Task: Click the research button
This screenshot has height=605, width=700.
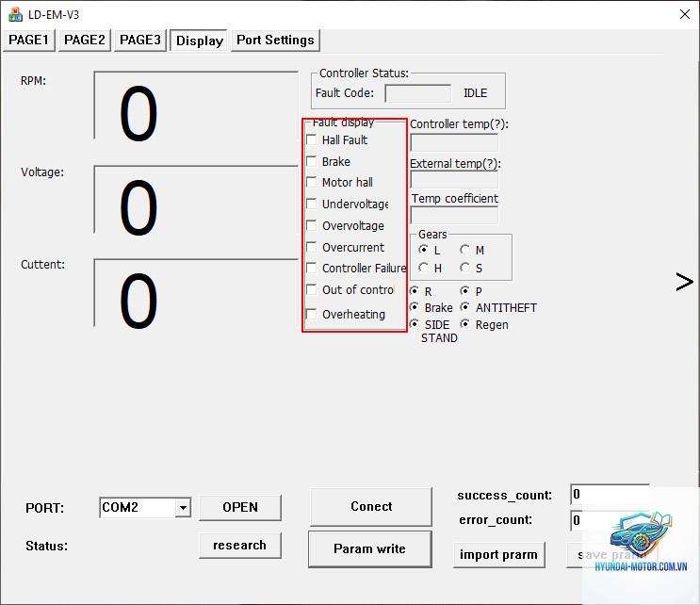Action: pos(239,546)
